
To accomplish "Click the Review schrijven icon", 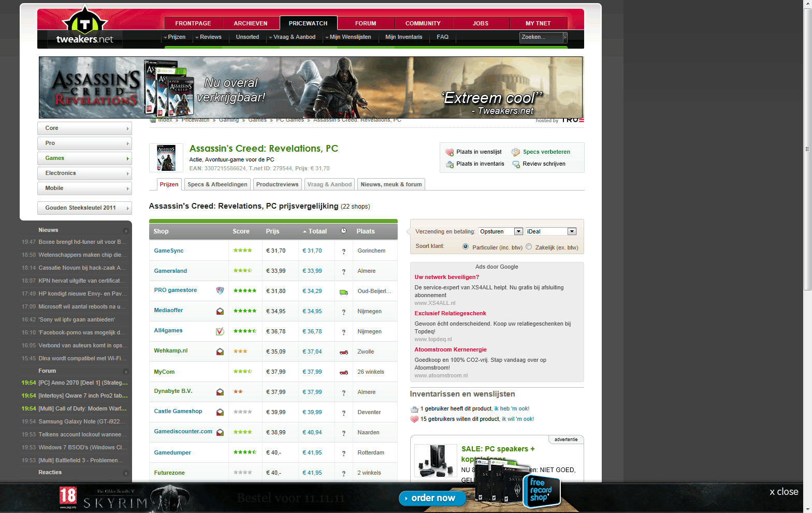I will point(516,164).
